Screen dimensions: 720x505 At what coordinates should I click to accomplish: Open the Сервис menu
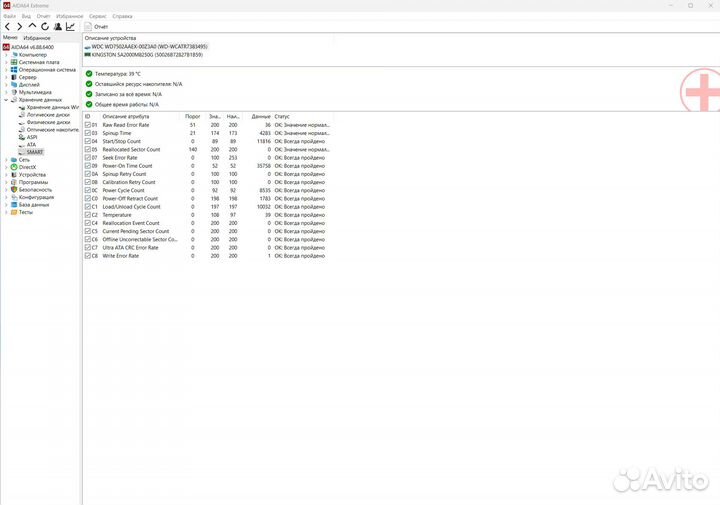pyautogui.click(x=98, y=17)
